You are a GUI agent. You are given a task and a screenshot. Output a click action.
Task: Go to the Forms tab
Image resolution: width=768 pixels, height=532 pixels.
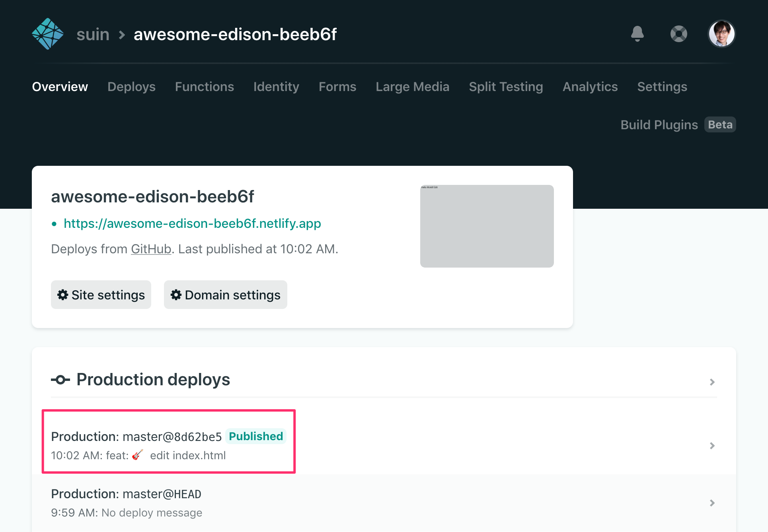(337, 87)
